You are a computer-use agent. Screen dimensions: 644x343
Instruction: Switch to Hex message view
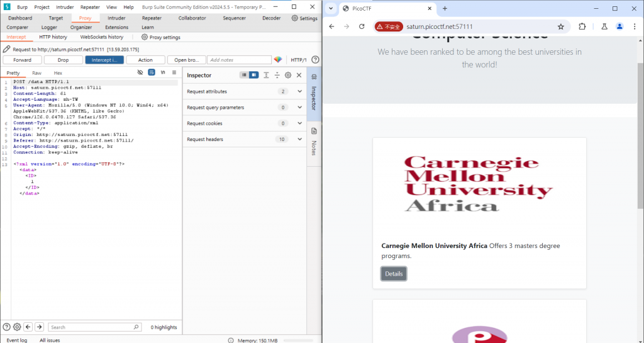click(x=58, y=73)
